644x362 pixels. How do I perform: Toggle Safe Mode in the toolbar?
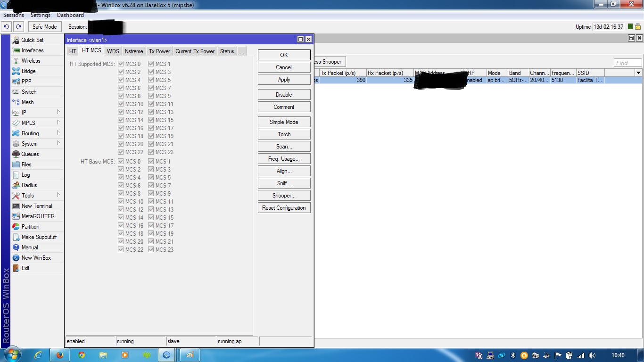coord(44,27)
